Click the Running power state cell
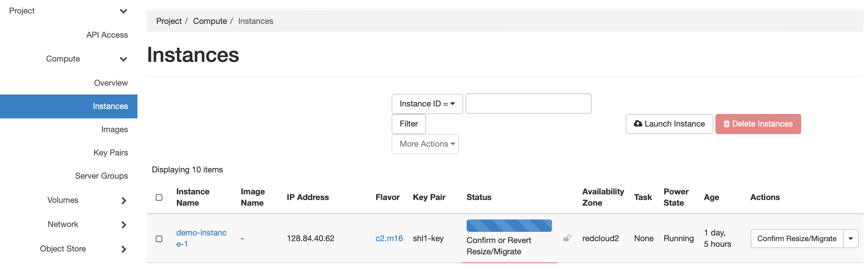This screenshot has width=868, height=265. point(678,238)
